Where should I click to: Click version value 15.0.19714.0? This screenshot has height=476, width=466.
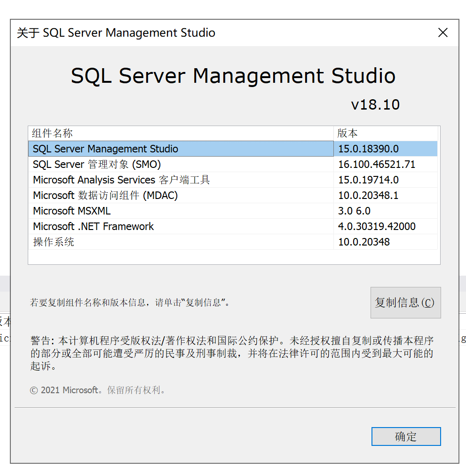click(368, 180)
